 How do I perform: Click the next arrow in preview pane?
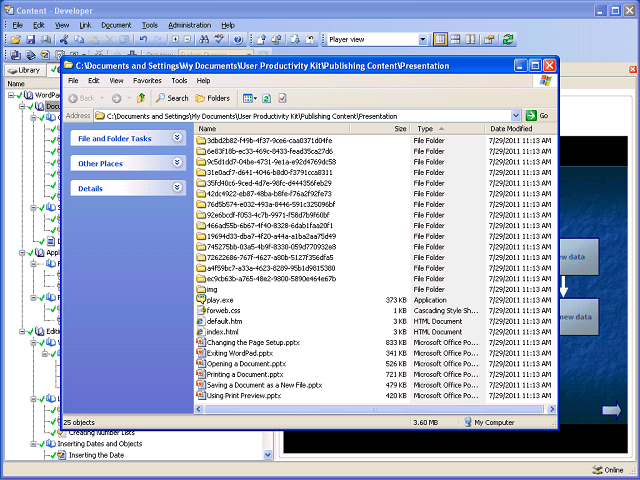[x=611, y=410]
